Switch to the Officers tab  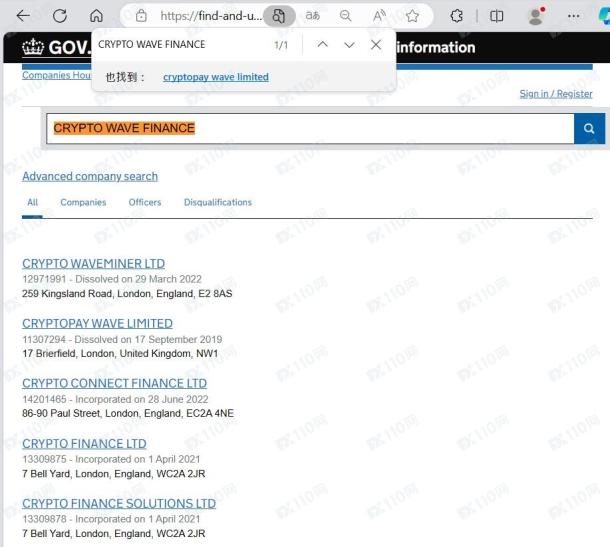coord(145,202)
